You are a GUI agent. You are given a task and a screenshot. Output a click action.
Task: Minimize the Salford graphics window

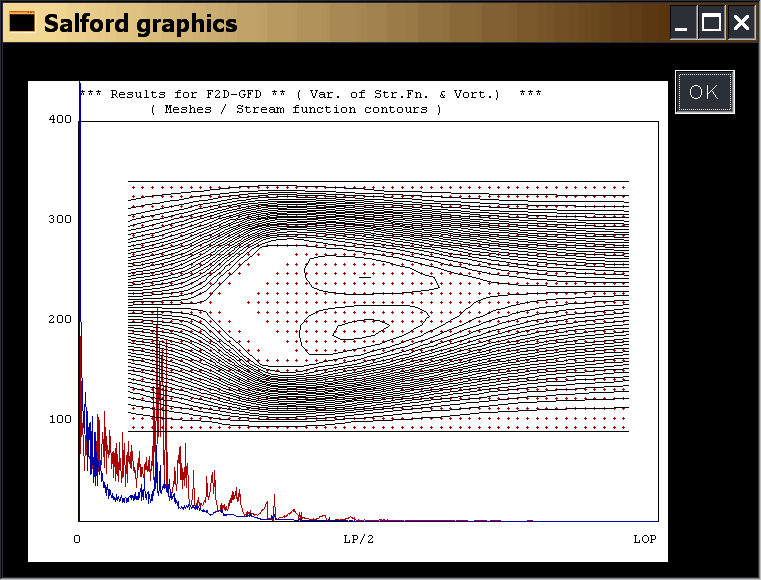683,22
